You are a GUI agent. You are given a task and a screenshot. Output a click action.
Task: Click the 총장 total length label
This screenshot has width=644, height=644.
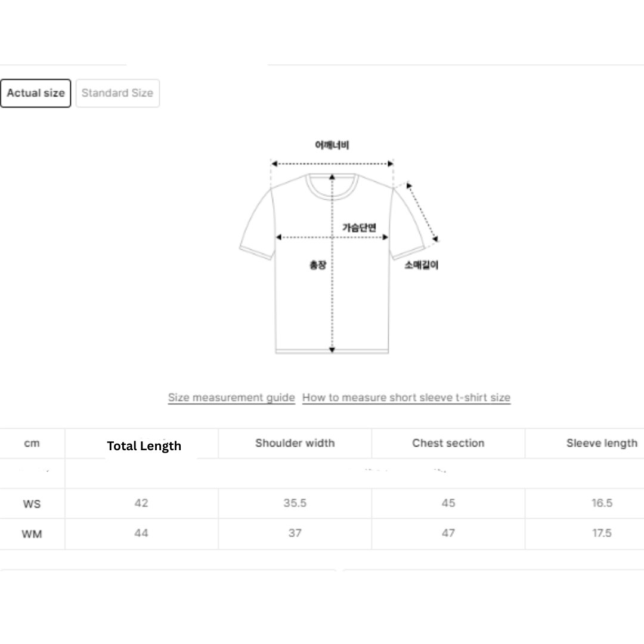[x=318, y=265]
